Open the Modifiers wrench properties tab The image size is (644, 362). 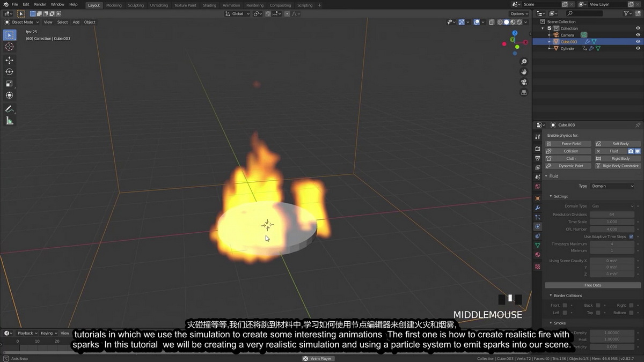coord(537,208)
